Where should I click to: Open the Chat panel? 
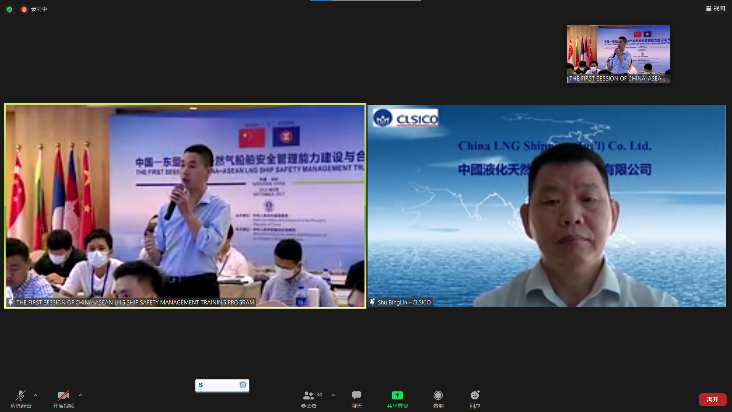[x=357, y=398]
